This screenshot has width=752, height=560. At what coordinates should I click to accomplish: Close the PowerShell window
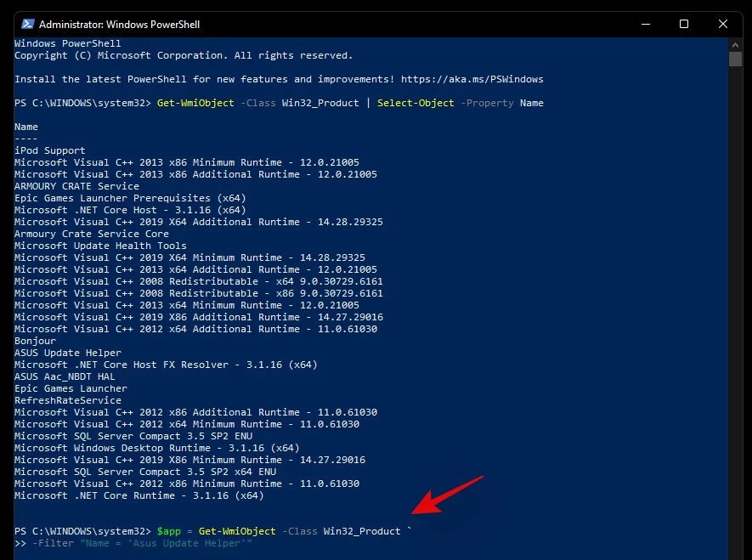click(x=723, y=24)
